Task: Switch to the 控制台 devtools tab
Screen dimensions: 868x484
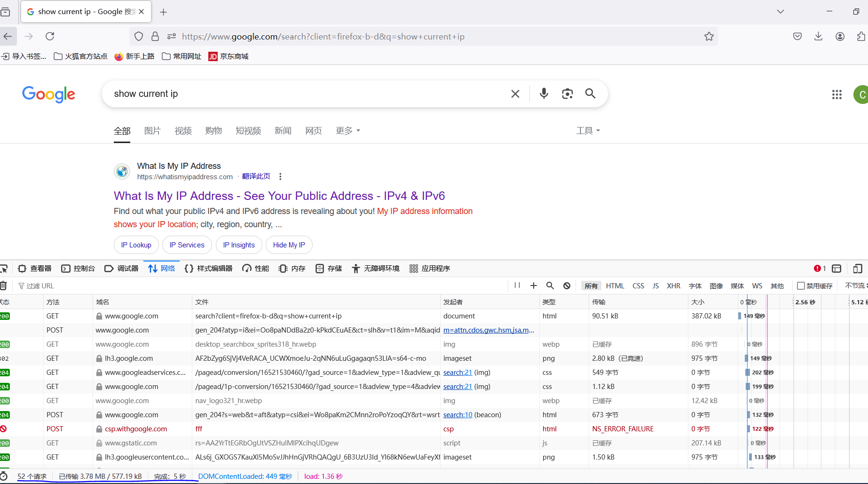Action: click(x=78, y=269)
